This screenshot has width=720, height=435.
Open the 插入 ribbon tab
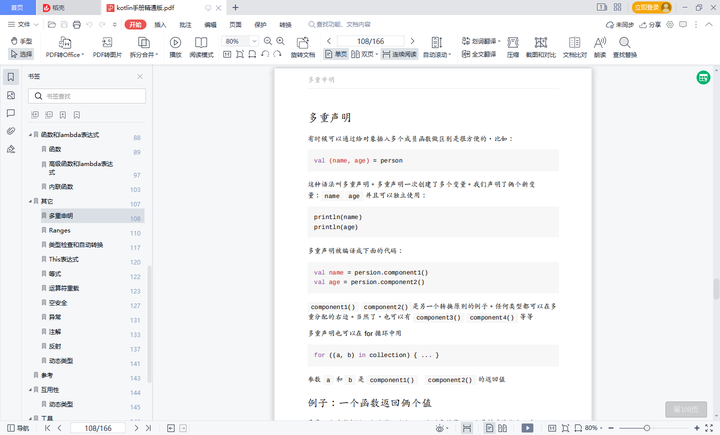160,25
